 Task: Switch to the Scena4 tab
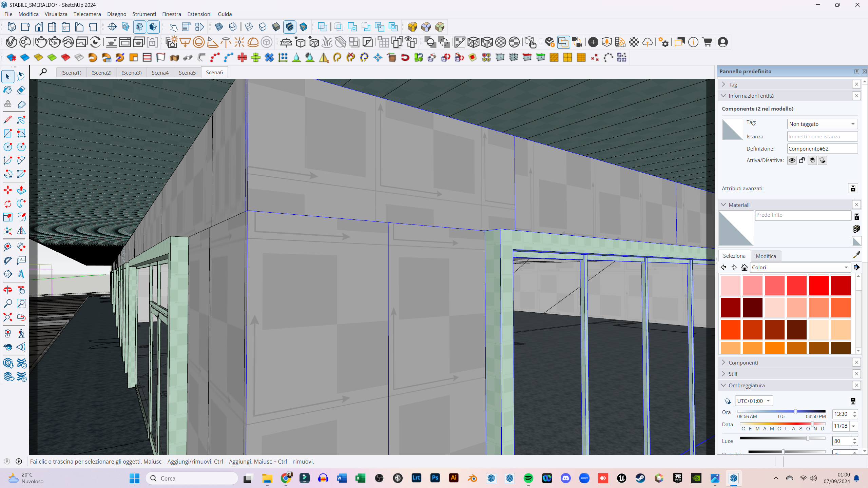160,73
